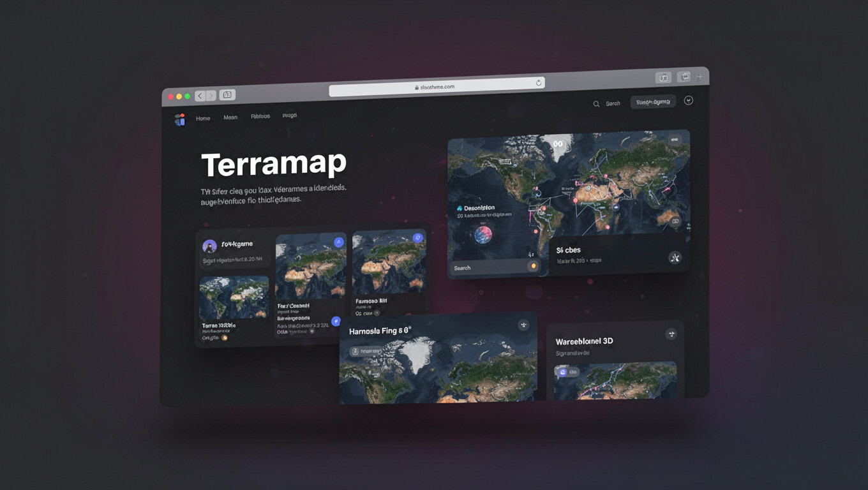Open the tab overview icon in browser toolbar

coord(685,77)
